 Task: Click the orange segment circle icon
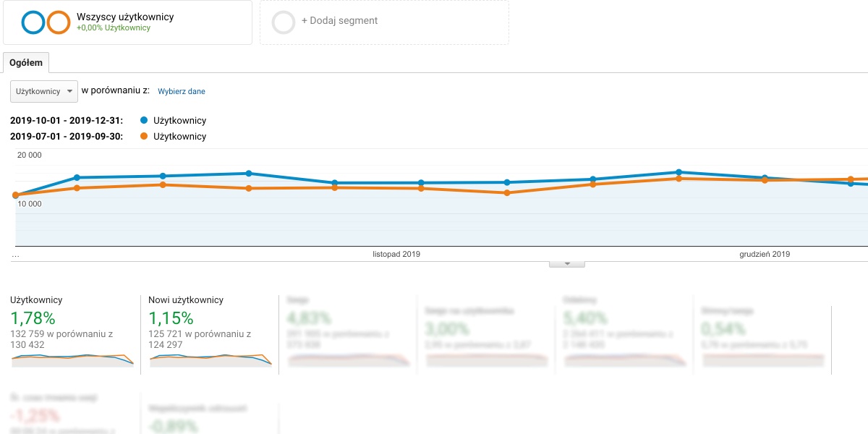coord(59,22)
